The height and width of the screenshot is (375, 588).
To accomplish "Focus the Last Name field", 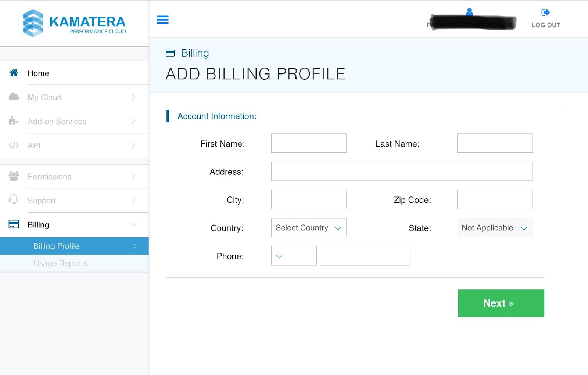I will [495, 143].
